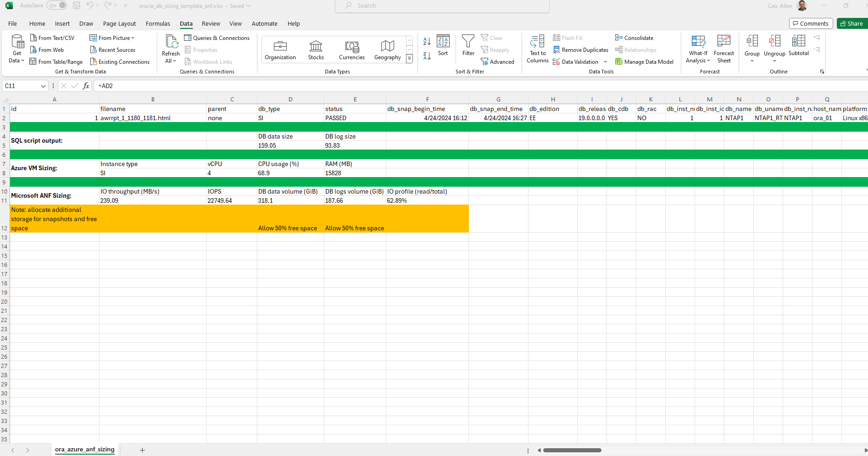This screenshot has height=456, width=868.
Task: Expand the What-If Analysis menu
Action: click(698, 49)
